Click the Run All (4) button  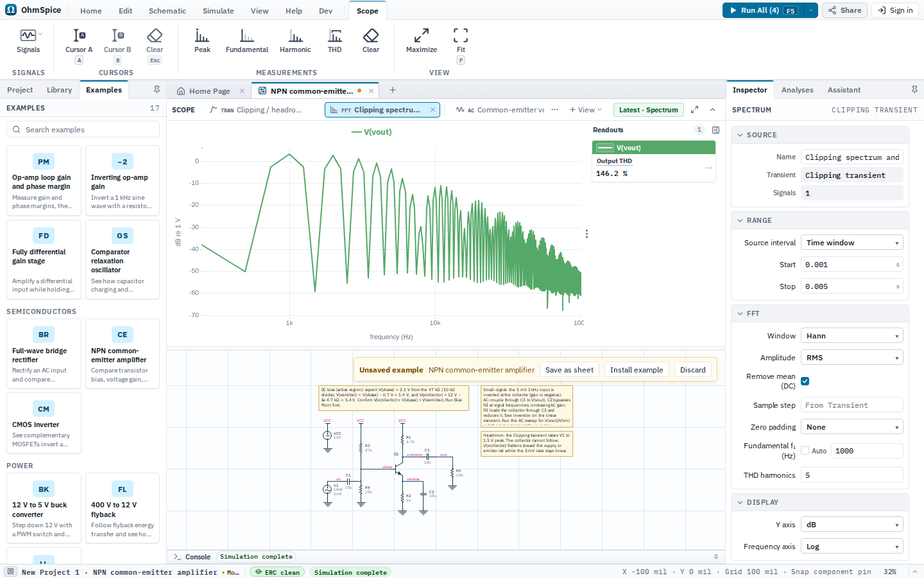[x=763, y=10]
